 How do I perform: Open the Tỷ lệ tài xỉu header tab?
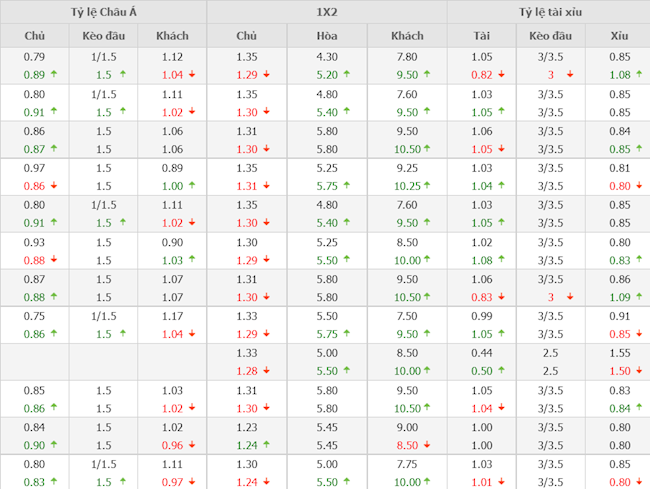(548, 12)
